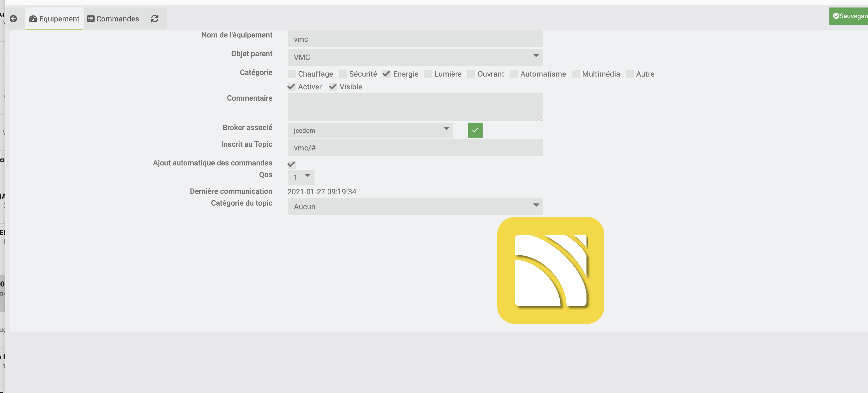This screenshot has width=868, height=393.
Task: Click the Dernière communication date value
Action: (x=322, y=192)
